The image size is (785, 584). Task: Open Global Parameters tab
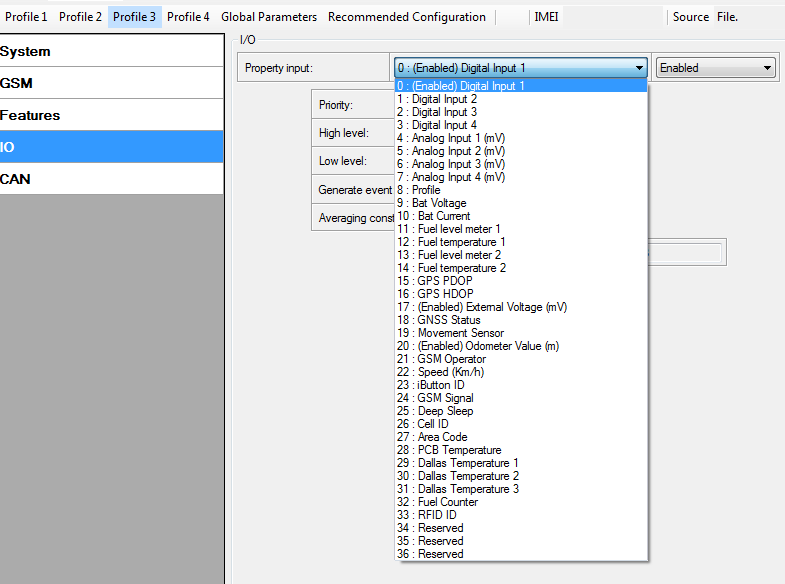(x=268, y=17)
